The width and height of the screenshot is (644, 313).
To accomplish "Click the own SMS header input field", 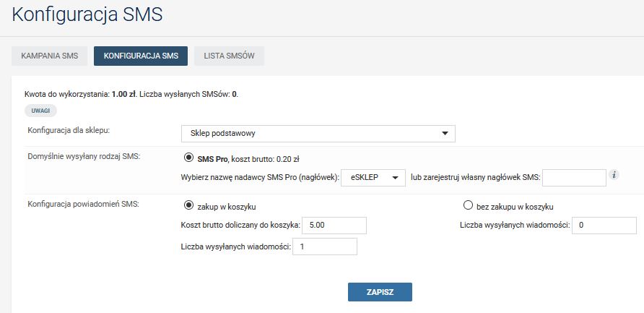I will (573, 178).
